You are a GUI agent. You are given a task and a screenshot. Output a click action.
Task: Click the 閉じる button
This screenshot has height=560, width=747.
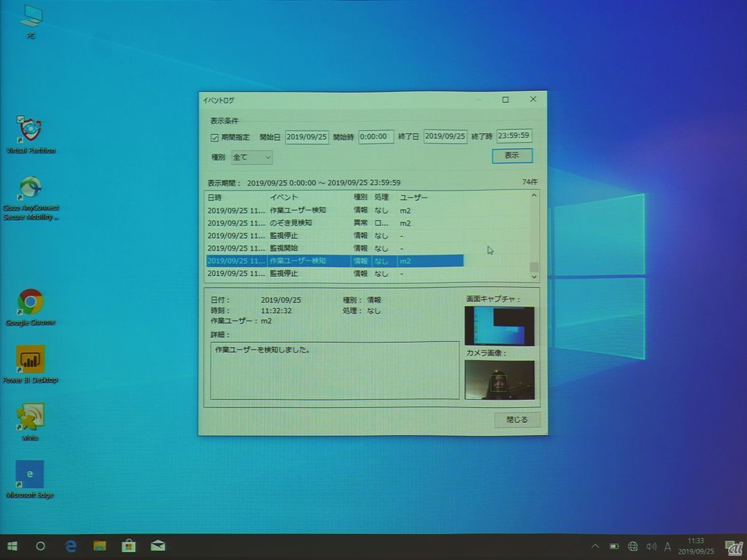517,420
